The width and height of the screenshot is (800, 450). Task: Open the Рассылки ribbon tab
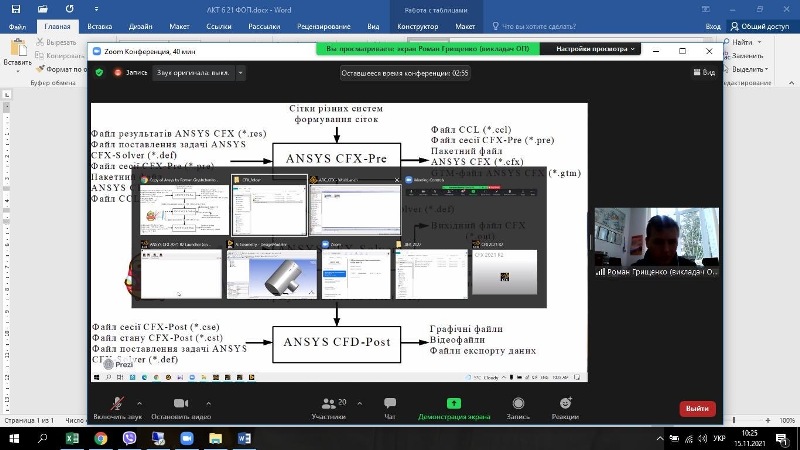264,27
